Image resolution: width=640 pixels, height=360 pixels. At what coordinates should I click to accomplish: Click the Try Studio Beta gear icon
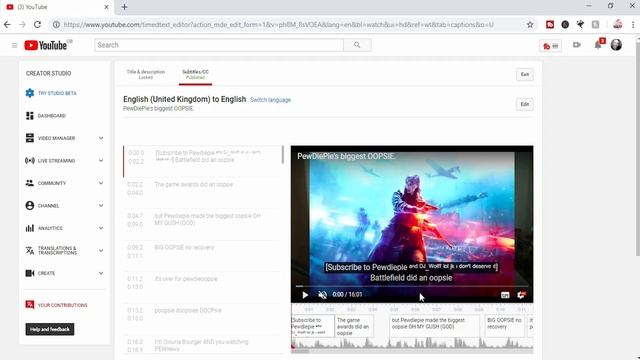[30, 93]
